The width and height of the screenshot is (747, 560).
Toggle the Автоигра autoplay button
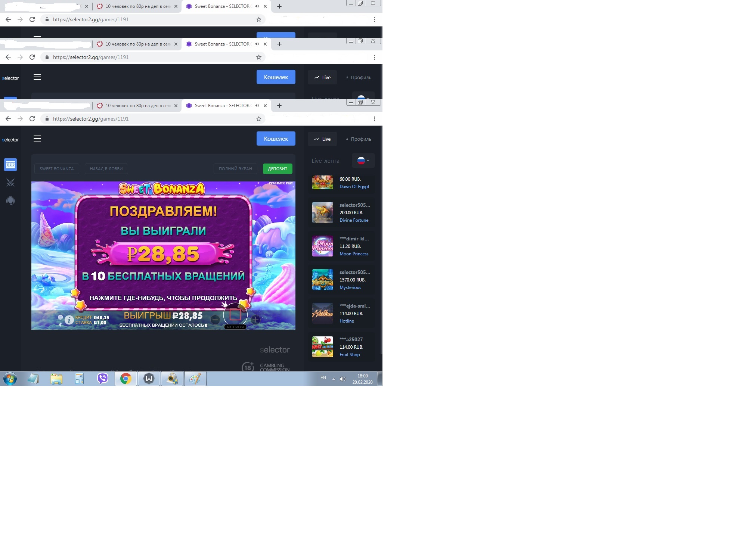click(x=235, y=327)
